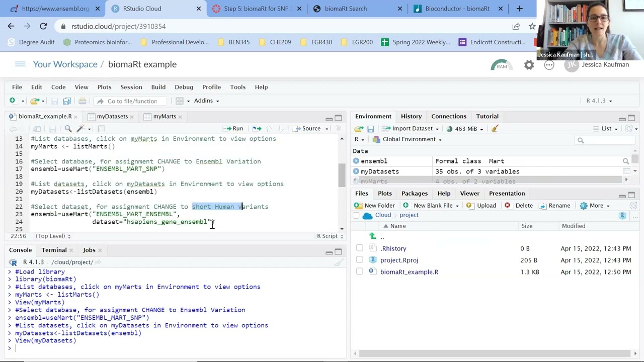Tick the checkbox for project.Rproj
Screen dimensions: 644x362
coord(359,260)
